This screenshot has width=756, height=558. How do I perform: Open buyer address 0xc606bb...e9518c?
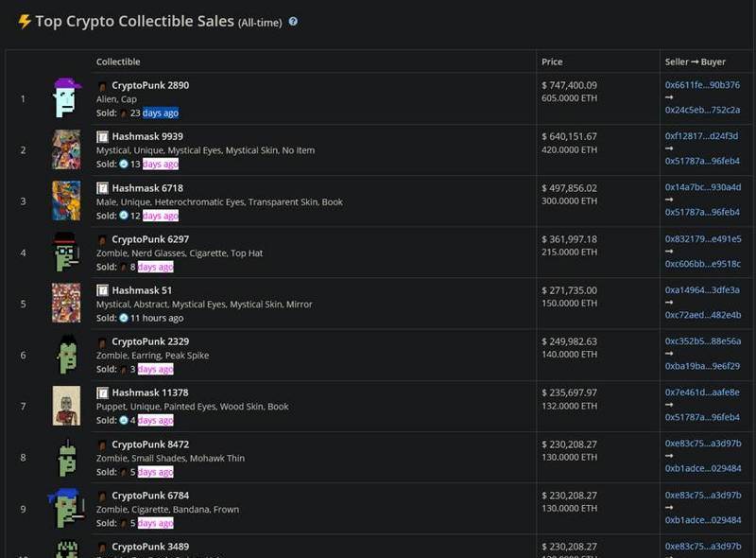[703, 264]
